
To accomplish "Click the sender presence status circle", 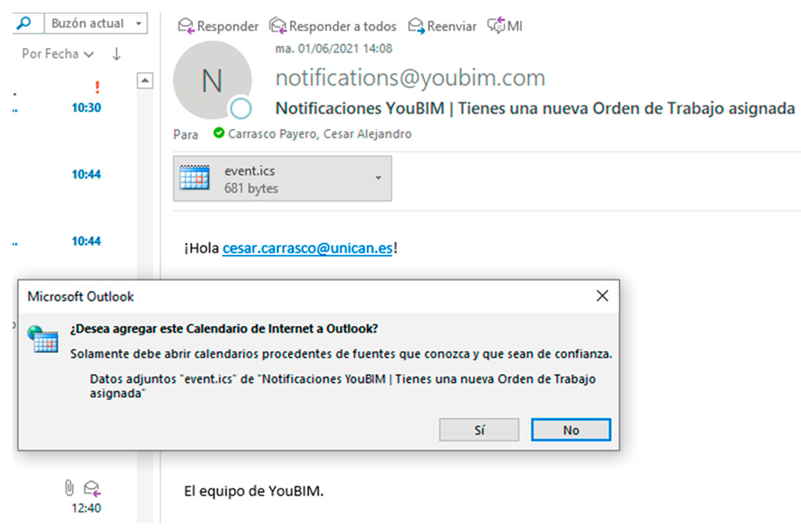I will (241, 109).
